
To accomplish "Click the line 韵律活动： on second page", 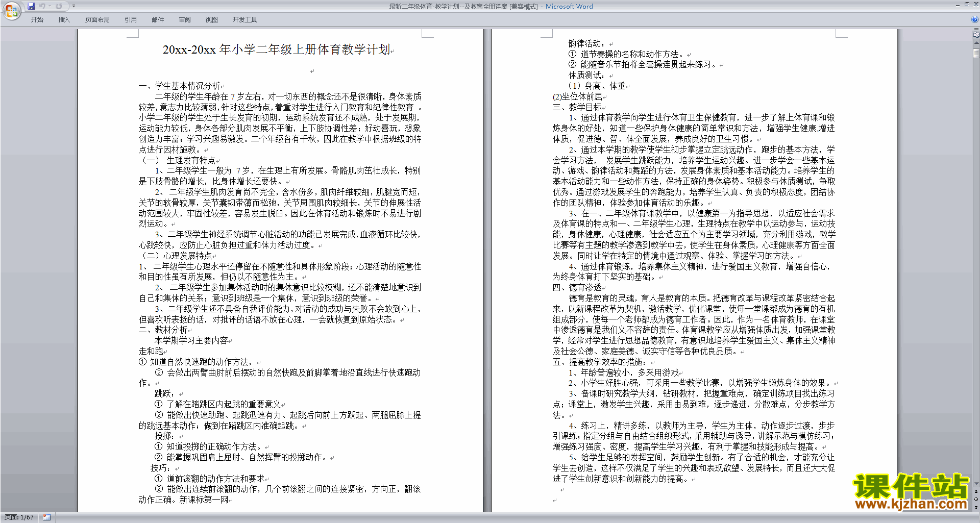I will coord(587,43).
